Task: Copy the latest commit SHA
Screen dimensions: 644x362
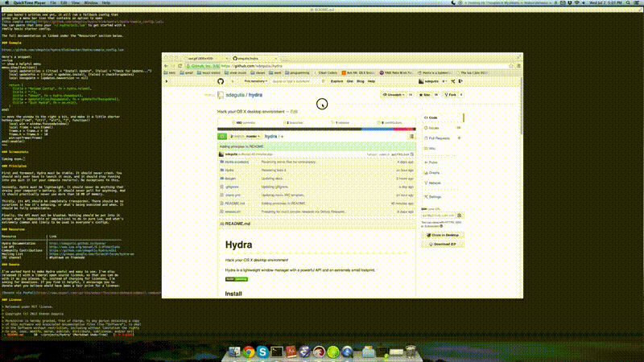Action: [412, 154]
